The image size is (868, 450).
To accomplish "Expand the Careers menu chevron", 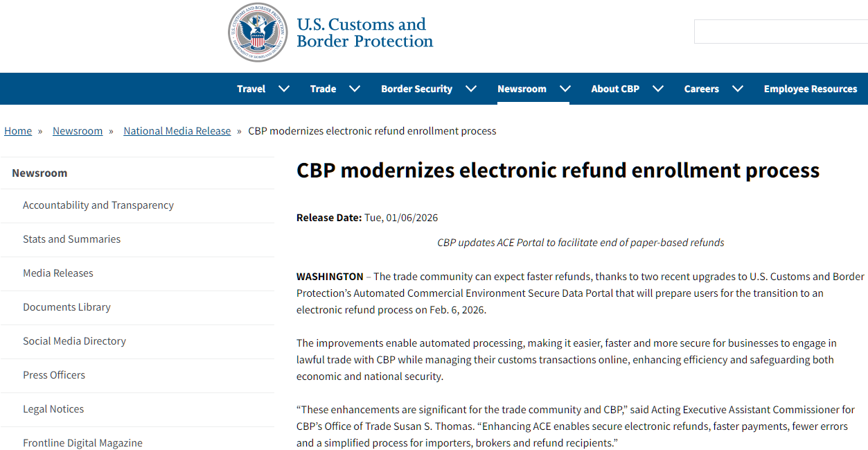I will click(x=738, y=89).
